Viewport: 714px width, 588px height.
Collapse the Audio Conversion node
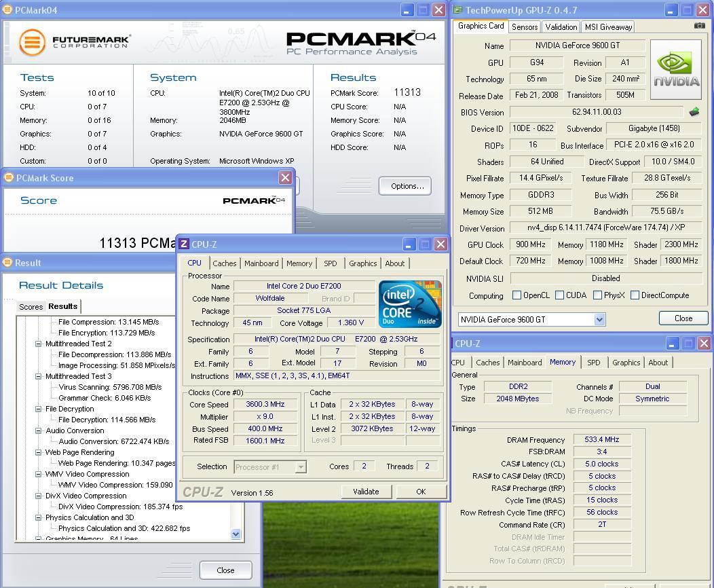39,430
